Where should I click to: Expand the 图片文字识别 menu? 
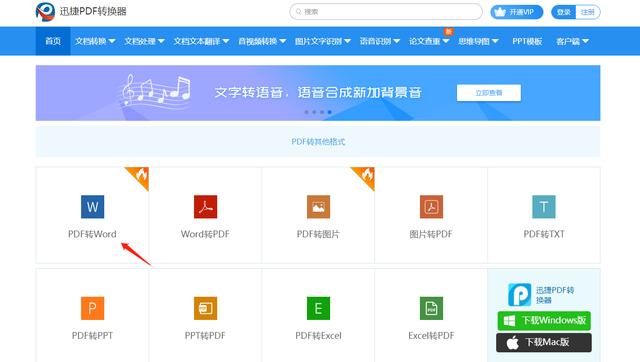tap(323, 41)
